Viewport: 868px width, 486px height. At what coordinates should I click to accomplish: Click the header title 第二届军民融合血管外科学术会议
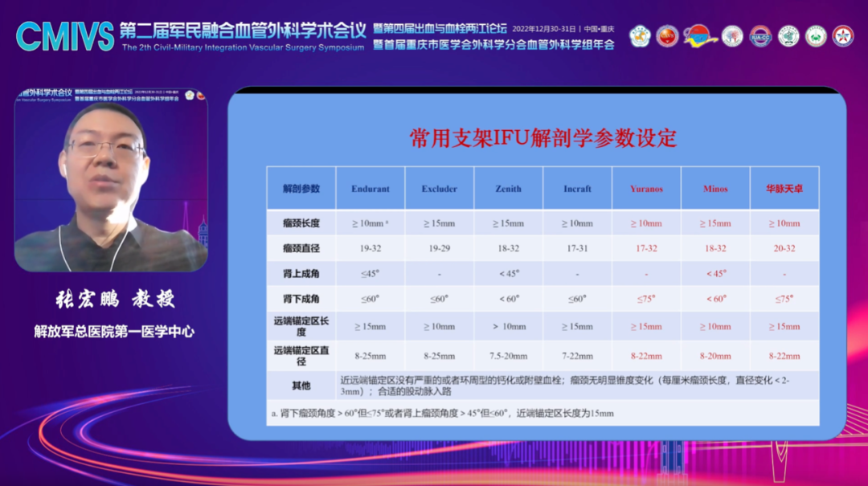coord(243,30)
